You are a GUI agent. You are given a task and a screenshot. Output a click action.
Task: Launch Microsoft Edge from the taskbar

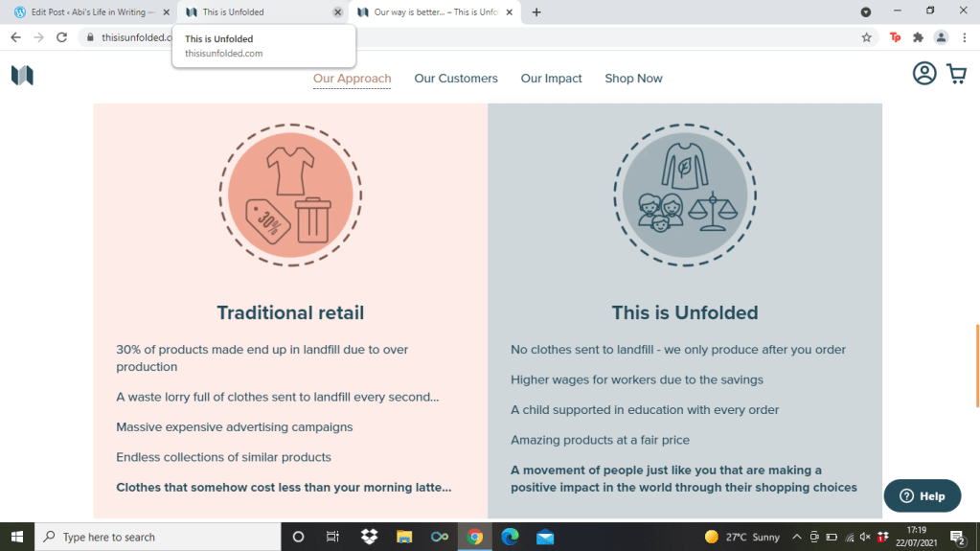510,537
